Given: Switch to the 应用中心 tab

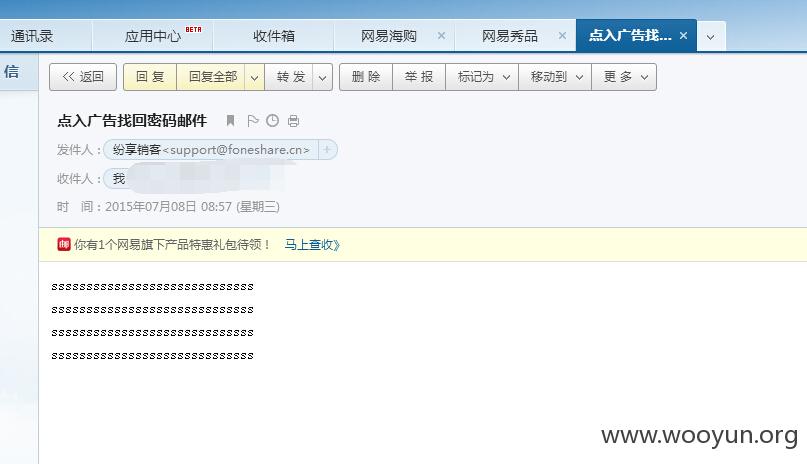Looking at the screenshot, I should (x=153, y=36).
